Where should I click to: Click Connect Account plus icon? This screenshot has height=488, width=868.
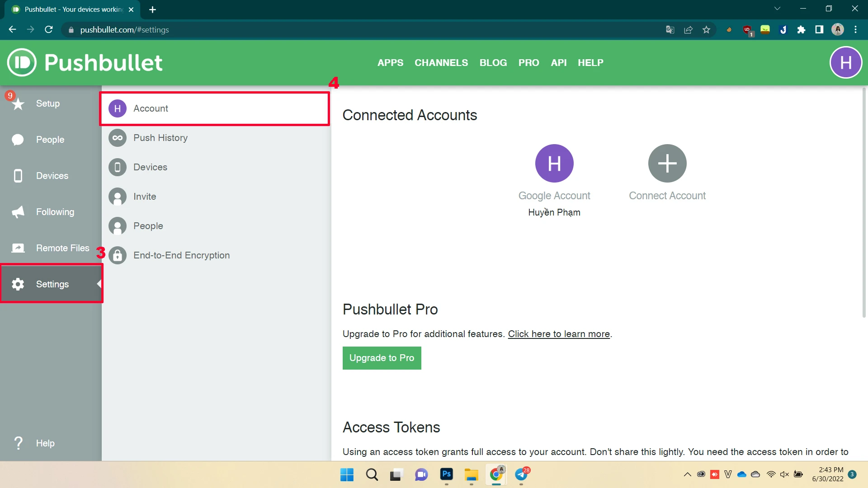coord(667,163)
